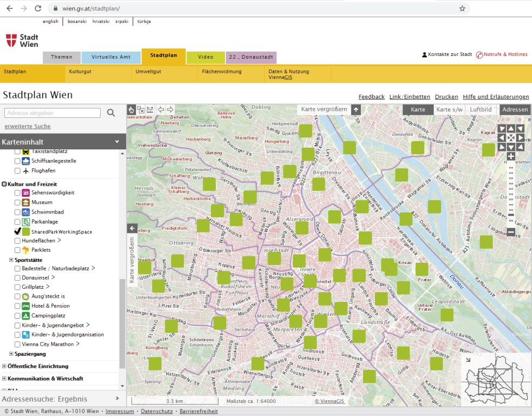Tick the Schwimmbad checkbox
The image size is (532, 417).
coord(17,212)
